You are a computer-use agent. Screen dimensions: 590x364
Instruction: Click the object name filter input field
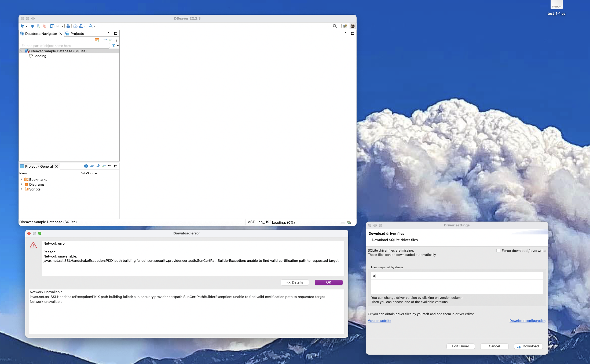[x=64, y=46]
